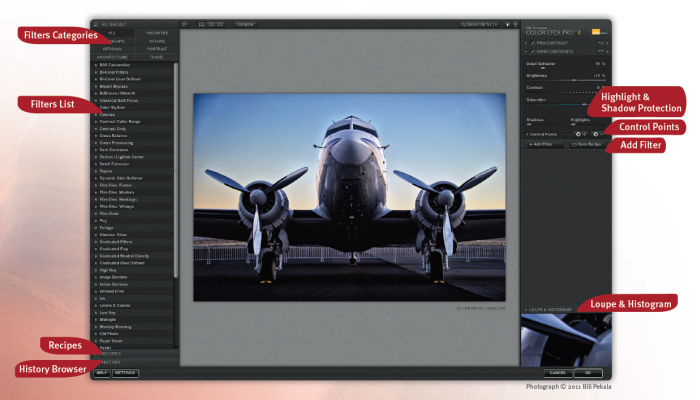Click the airplane preview image

(x=350, y=197)
